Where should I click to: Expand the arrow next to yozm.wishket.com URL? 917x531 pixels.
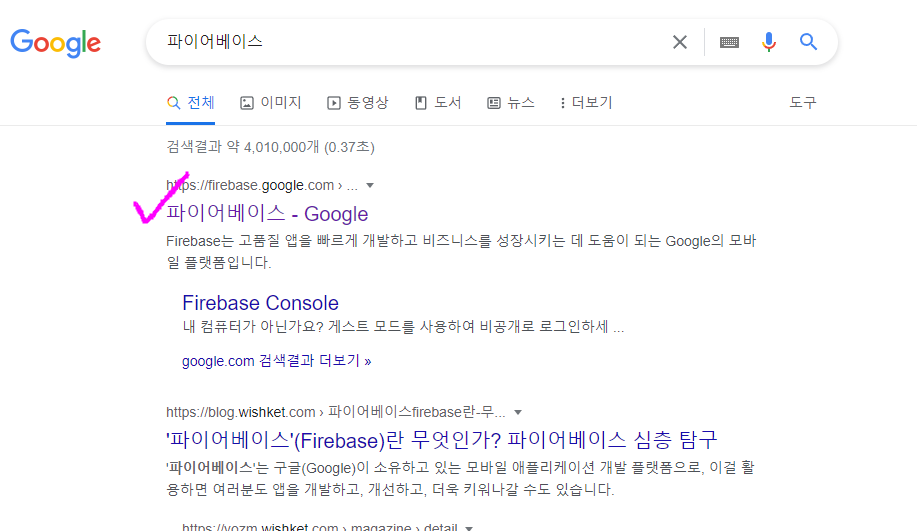point(468,527)
